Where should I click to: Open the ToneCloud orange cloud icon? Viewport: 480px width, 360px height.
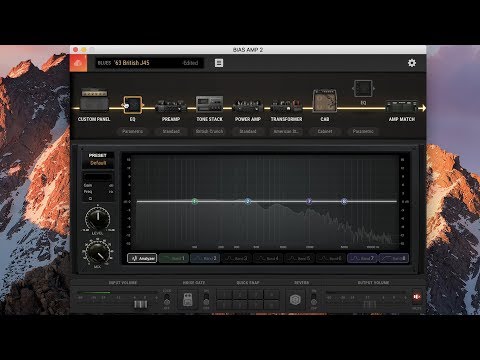pos(78,63)
